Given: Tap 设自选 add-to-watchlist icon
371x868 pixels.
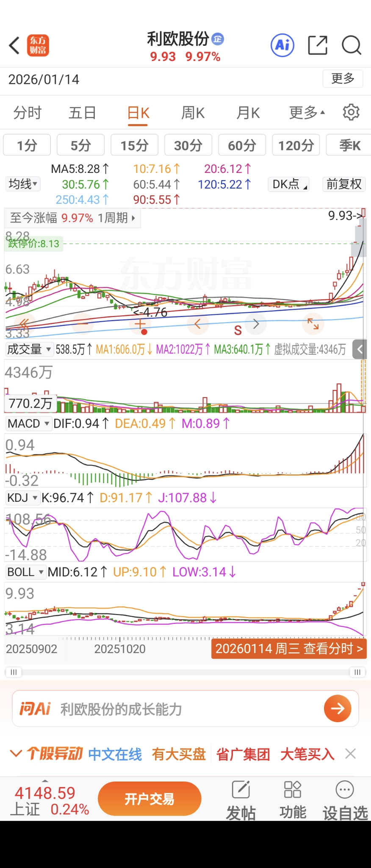Looking at the screenshot, I should (345, 799).
